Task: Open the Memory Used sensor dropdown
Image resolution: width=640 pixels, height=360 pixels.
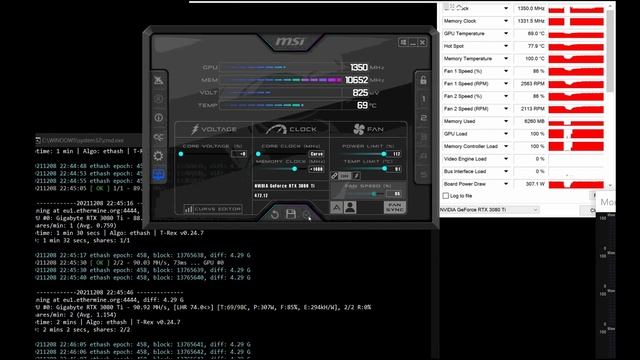Action: click(x=506, y=121)
